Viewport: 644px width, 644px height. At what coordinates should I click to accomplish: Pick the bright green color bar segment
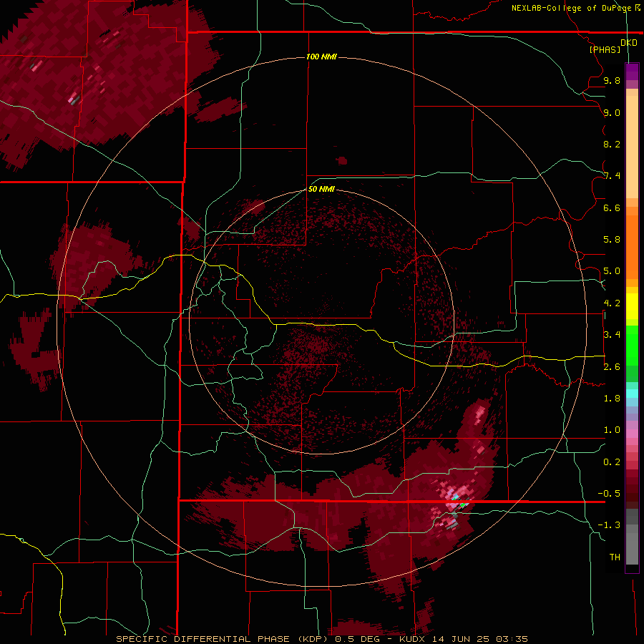pyautogui.click(x=632, y=346)
